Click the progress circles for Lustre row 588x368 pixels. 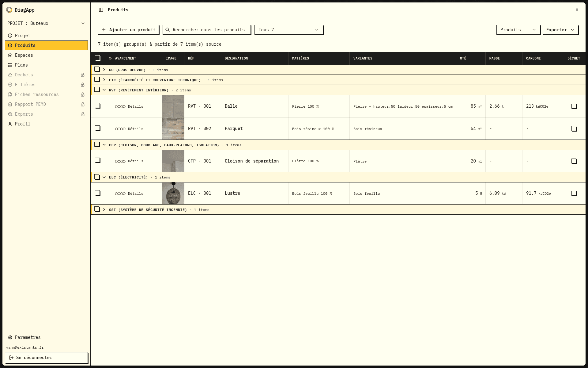(120, 194)
